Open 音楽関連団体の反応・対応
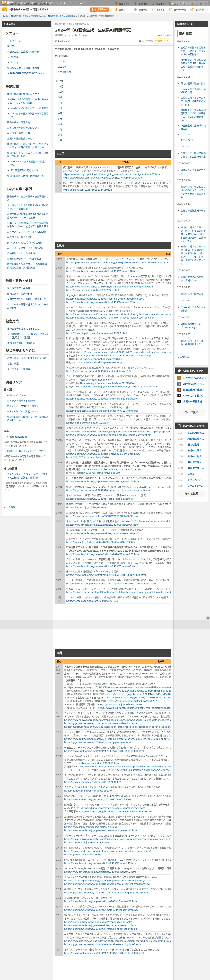This screenshot has height=980, width=210. (24, 170)
